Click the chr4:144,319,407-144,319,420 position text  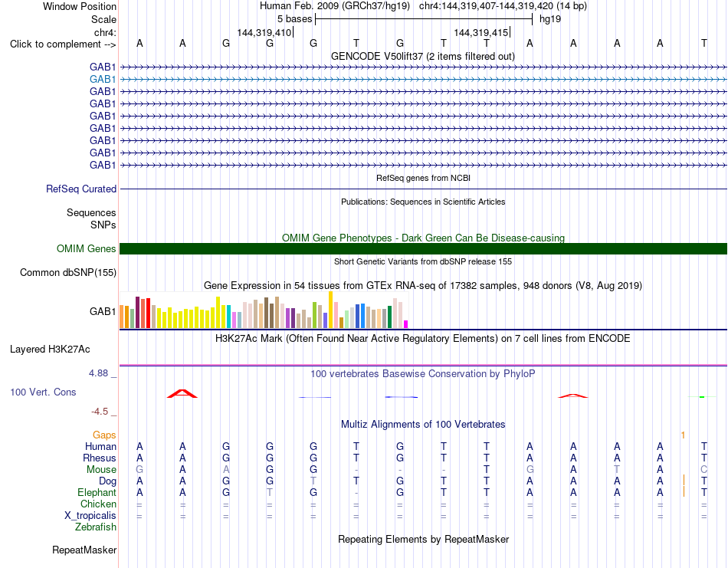[503, 6]
